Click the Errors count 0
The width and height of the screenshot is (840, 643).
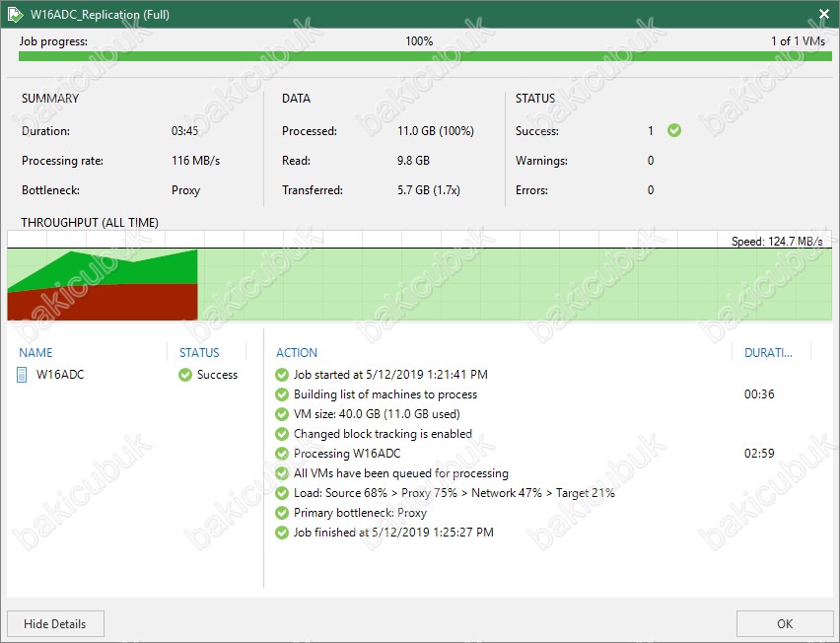[x=651, y=190]
